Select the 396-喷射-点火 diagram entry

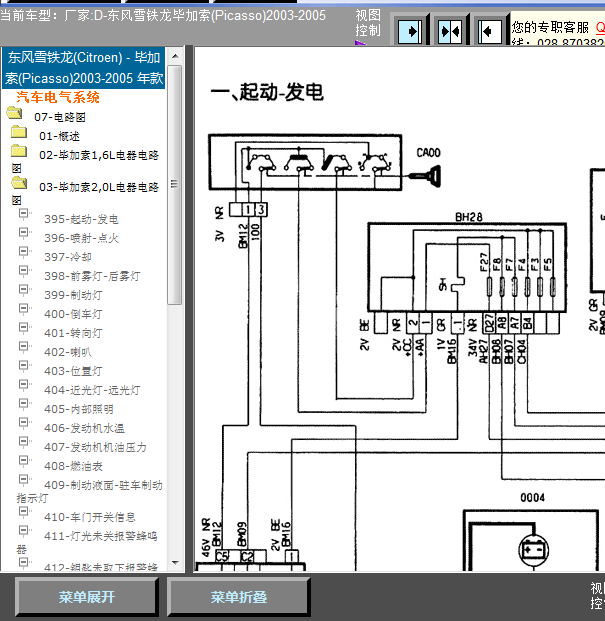[81, 238]
